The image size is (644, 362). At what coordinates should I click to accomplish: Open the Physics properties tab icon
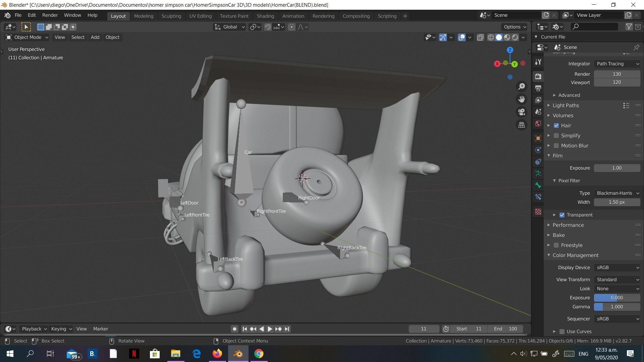[x=538, y=150]
